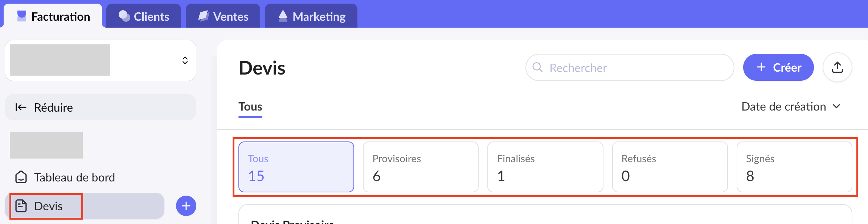The image size is (868, 224).
Task: Click the magnifier search icon
Action: click(x=537, y=67)
